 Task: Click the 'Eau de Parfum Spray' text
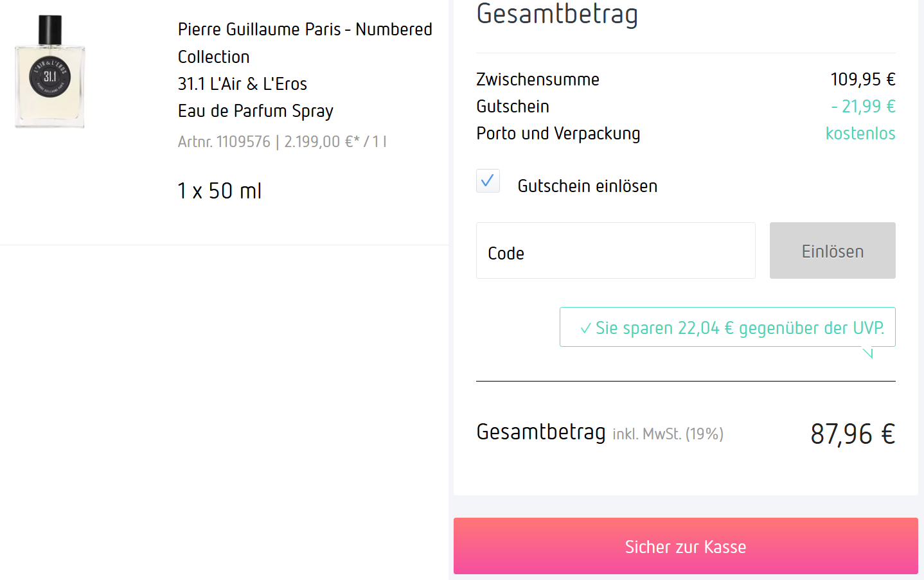point(255,111)
